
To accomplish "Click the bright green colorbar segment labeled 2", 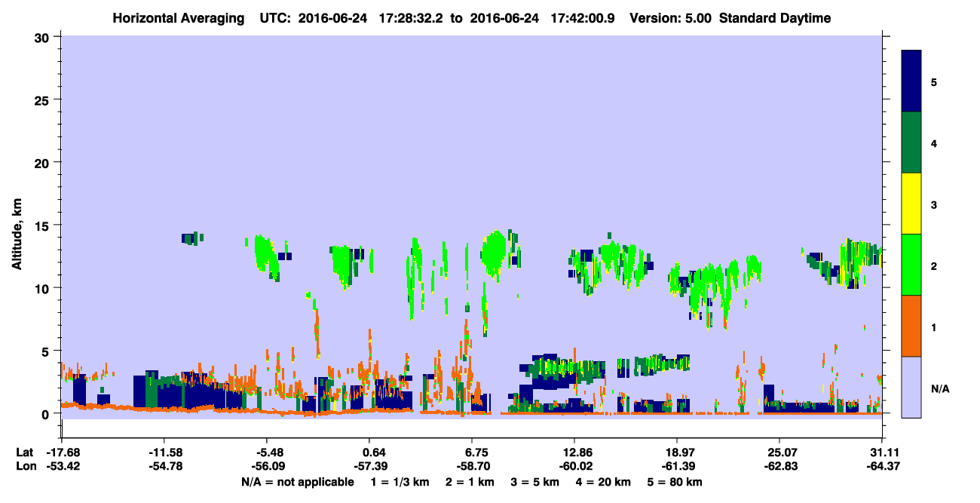I will [911, 265].
